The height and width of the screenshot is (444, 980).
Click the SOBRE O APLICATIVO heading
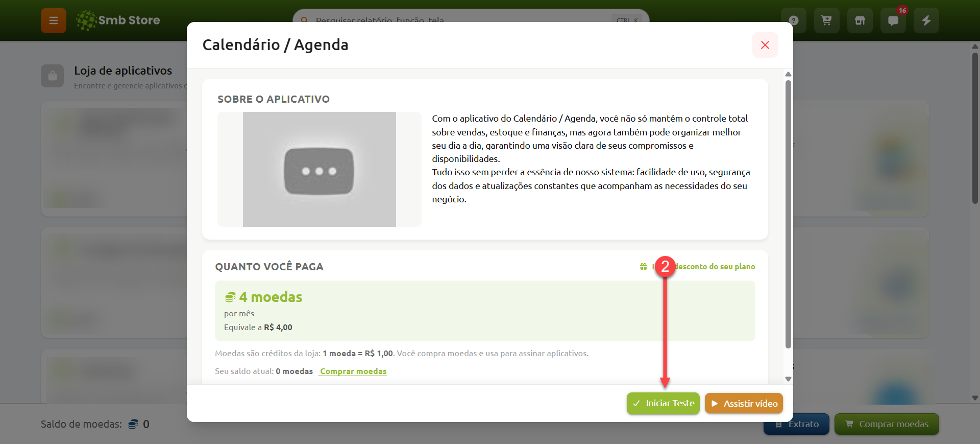pyautogui.click(x=274, y=99)
